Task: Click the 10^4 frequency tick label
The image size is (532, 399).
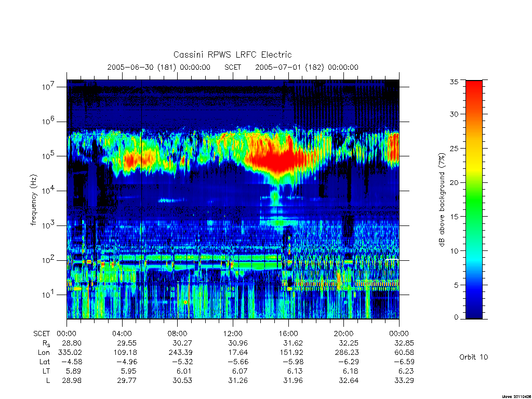Action: [49, 190]
